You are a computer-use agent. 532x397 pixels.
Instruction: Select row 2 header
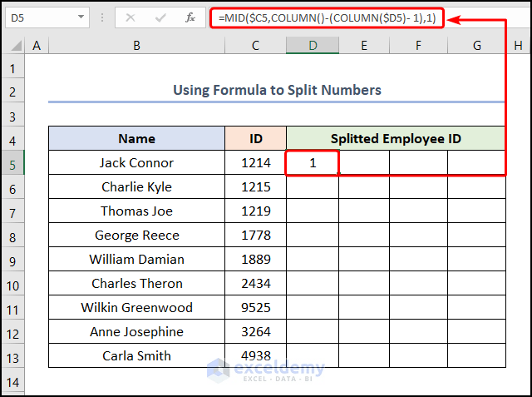12,92
